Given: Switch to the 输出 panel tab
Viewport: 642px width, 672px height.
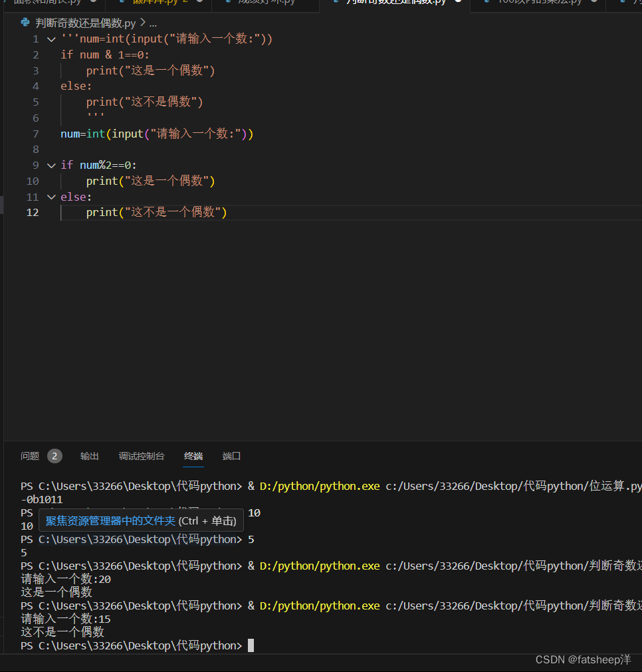Looking at the screenshot, I should [x=89, y=456].
